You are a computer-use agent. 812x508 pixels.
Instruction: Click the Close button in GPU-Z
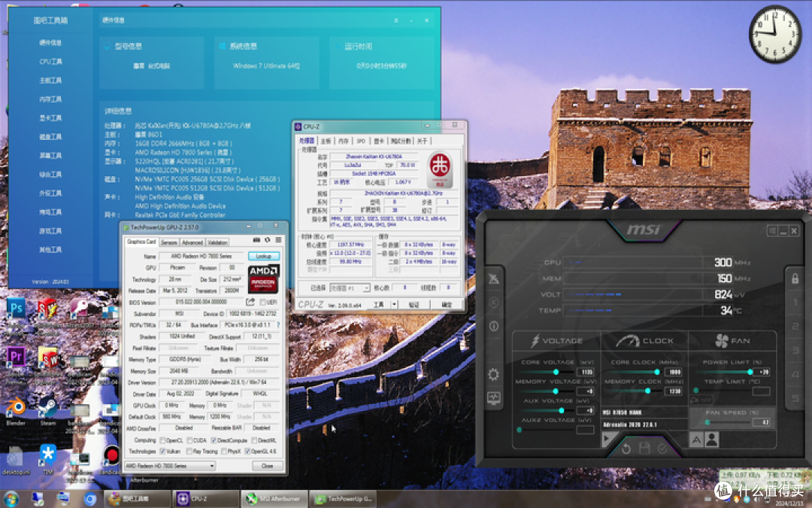click(267, 466)
